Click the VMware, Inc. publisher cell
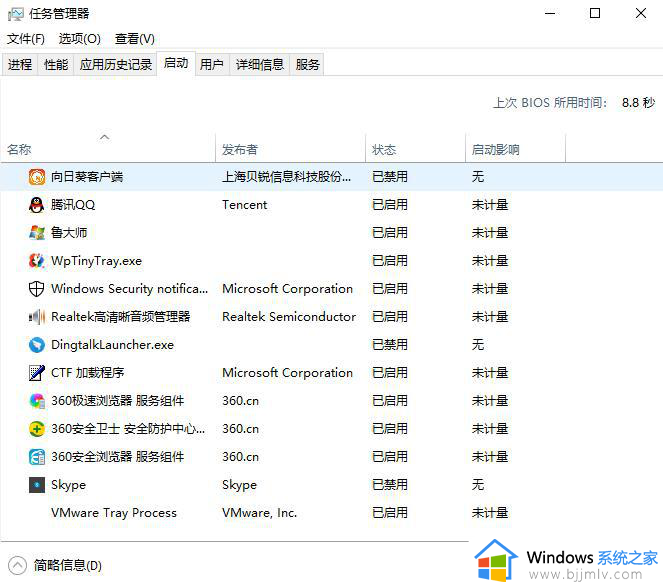 (260, 513)
